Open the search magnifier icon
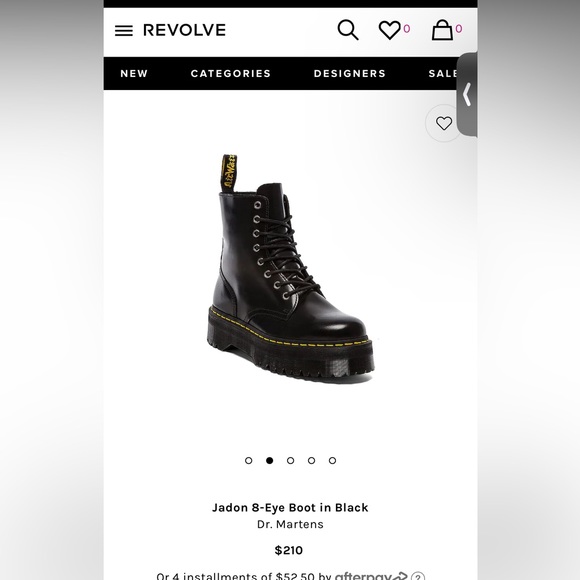The height and width of the screenshot is (580, 580). coord(348,30)
